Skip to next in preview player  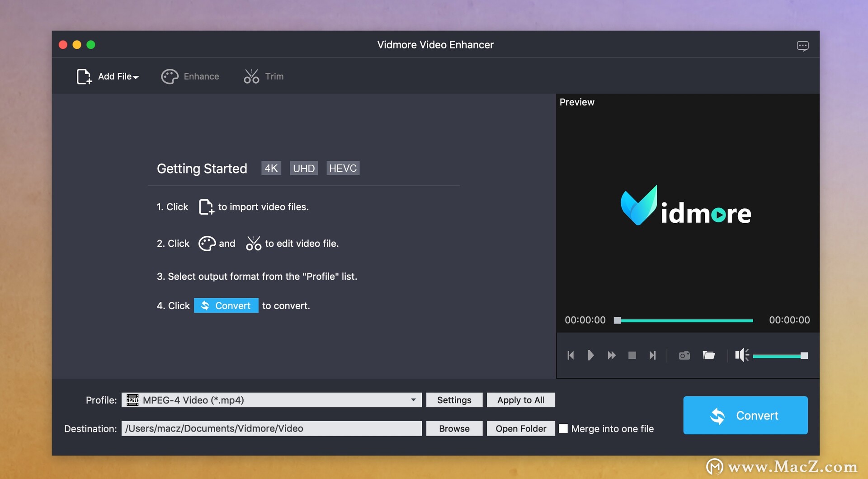point(652,355)
